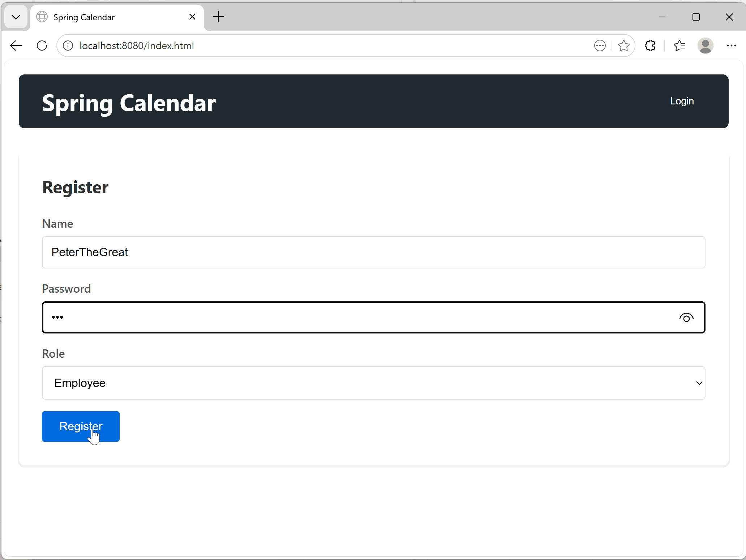Close the Spring Calendar tab

pos(192,17)
